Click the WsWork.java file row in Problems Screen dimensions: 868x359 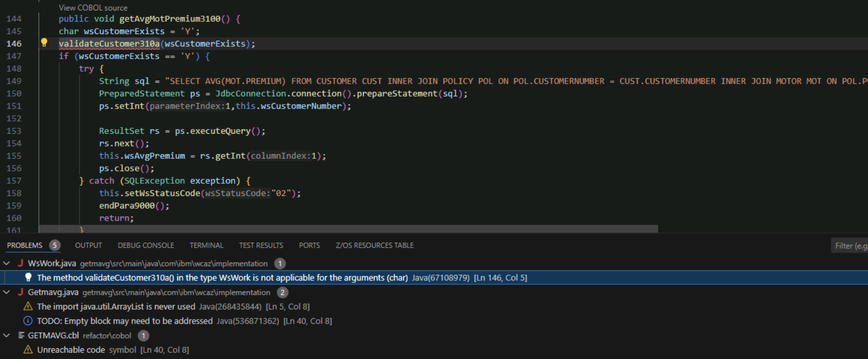pyautogui.click(x=434, y=263)
